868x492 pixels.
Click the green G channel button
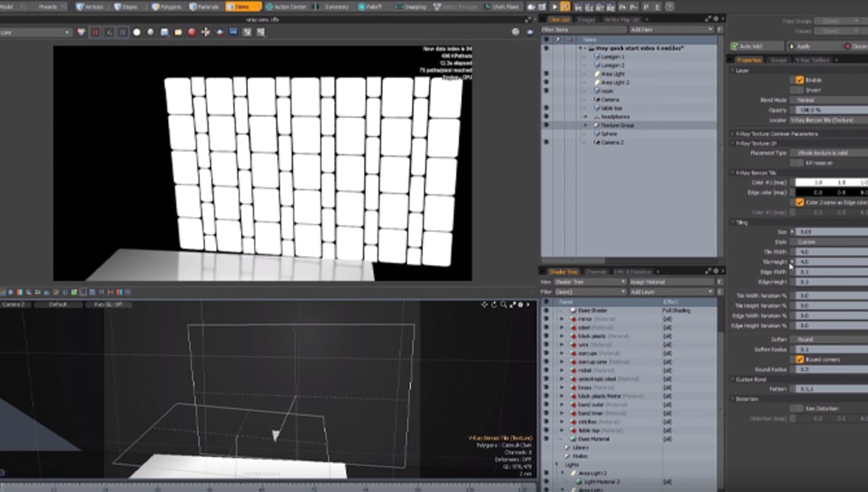109,32
